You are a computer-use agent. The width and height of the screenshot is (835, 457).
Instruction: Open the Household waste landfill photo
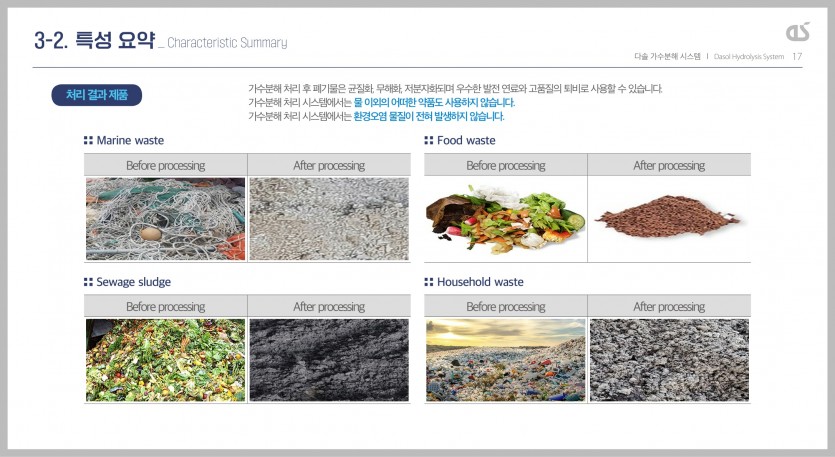[505, 360]
